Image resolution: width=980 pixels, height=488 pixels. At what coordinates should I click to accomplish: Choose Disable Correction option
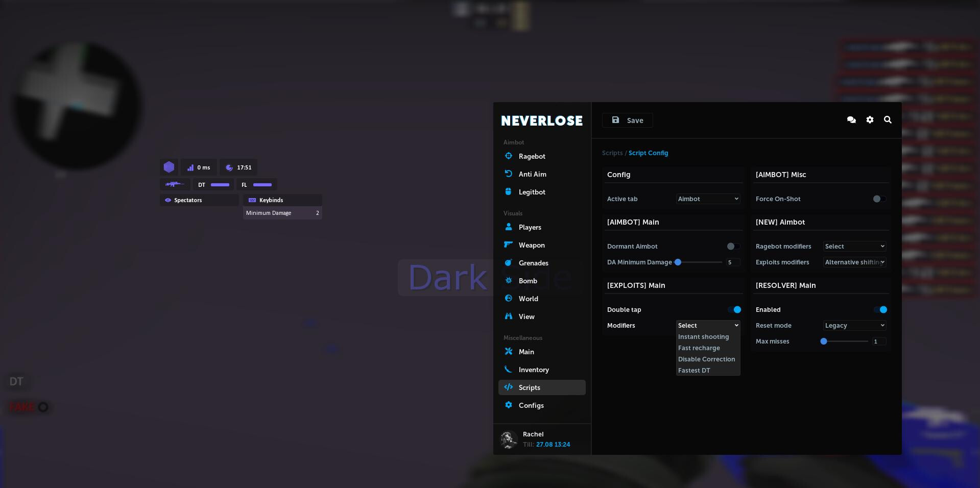(708, 359)
